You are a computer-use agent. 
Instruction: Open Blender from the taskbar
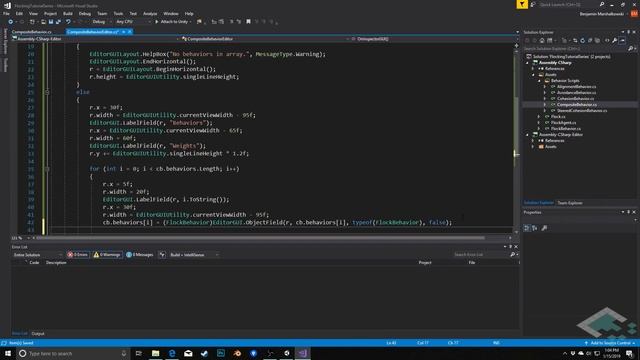click(237, 353)
